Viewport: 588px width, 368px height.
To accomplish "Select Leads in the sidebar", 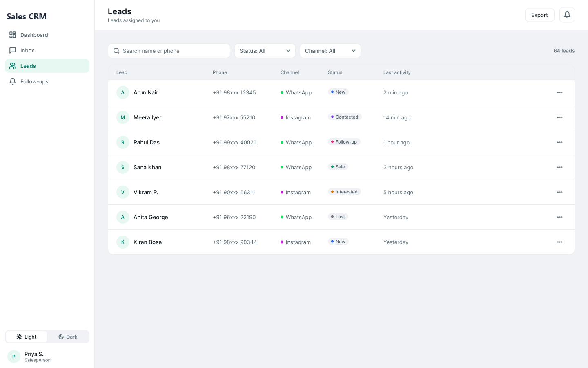I will [47, 66].
